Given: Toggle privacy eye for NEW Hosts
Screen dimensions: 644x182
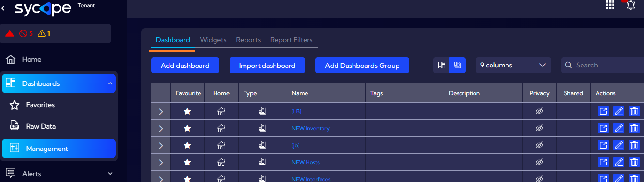Looking at the screenshot, I should tap(539, 162).
